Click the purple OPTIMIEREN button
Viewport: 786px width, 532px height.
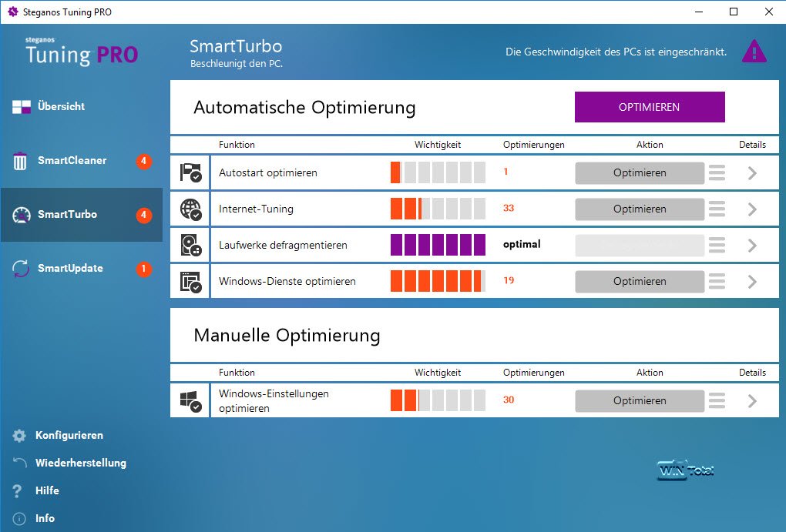pos(650,107)
